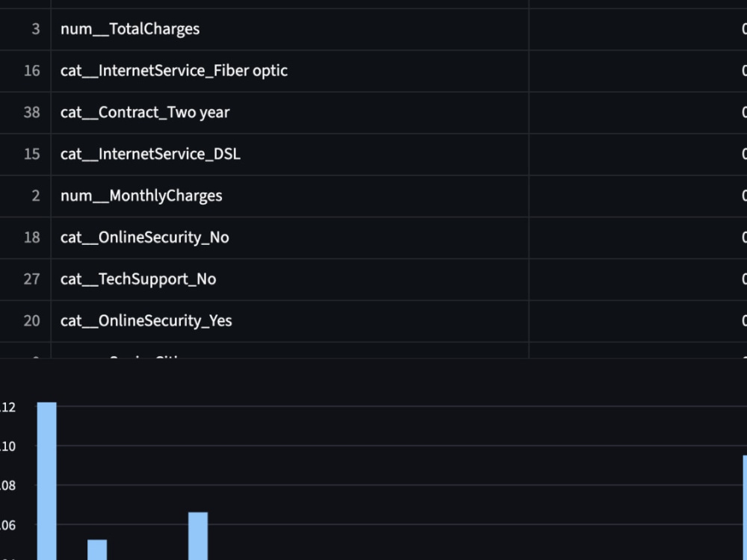This screenshot has height=560, width=747.
Task: Click row index 15
Action: 25,155
